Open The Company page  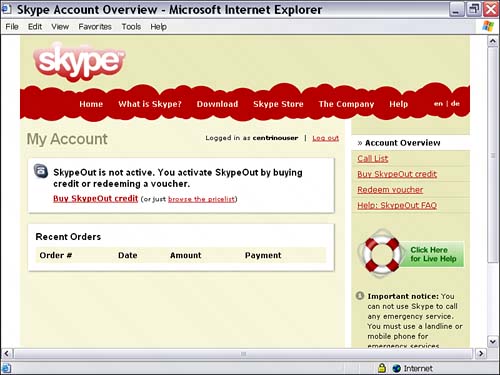click(346, 104)
